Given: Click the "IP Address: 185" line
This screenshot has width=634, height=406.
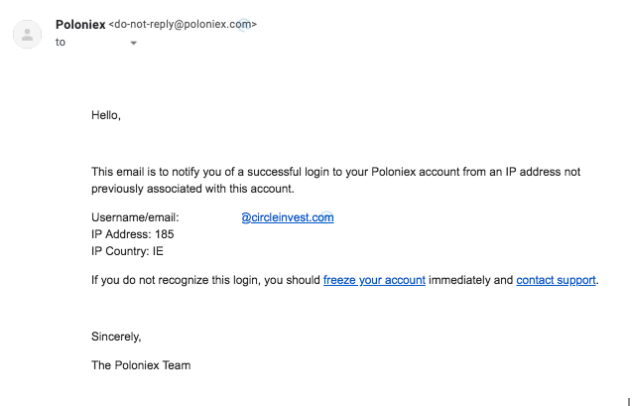Looking at the screenshot, I should tap(133, 235).
